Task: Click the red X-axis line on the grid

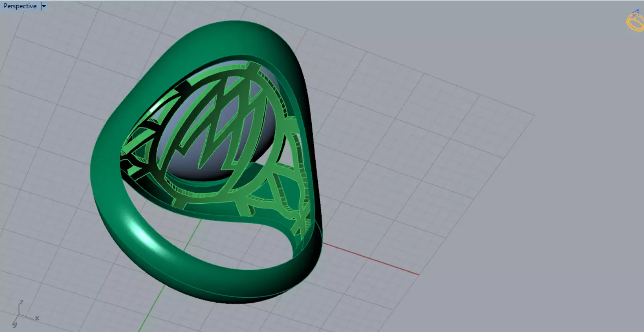Action: click(x=370, y=259)
